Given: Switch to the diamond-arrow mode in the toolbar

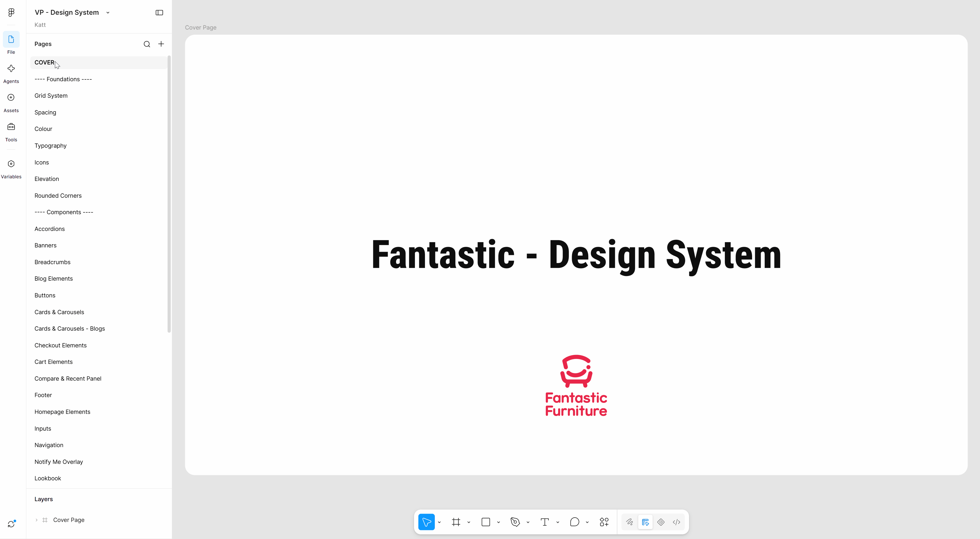Looking at the screenshot, I should [x=661, y=522].
